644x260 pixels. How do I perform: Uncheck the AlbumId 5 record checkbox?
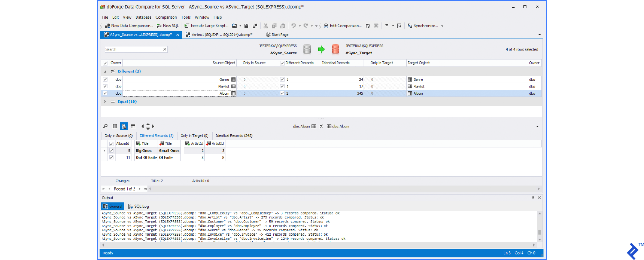pyautogui.click(x=111, y=151)
